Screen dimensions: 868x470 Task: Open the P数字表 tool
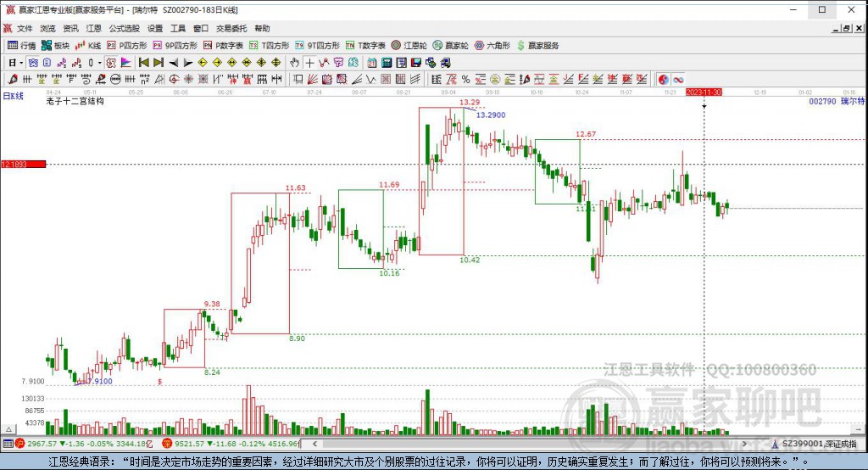point(223,46)
